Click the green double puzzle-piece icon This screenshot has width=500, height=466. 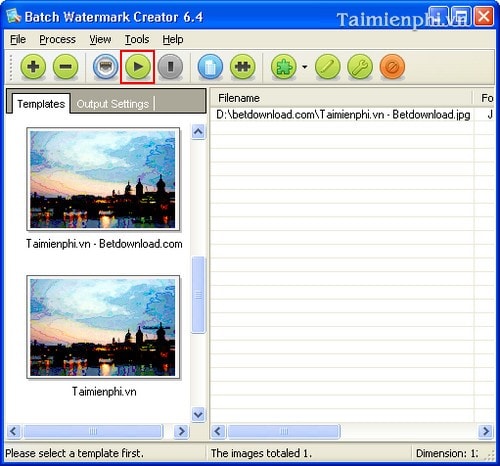pos(243,67)
